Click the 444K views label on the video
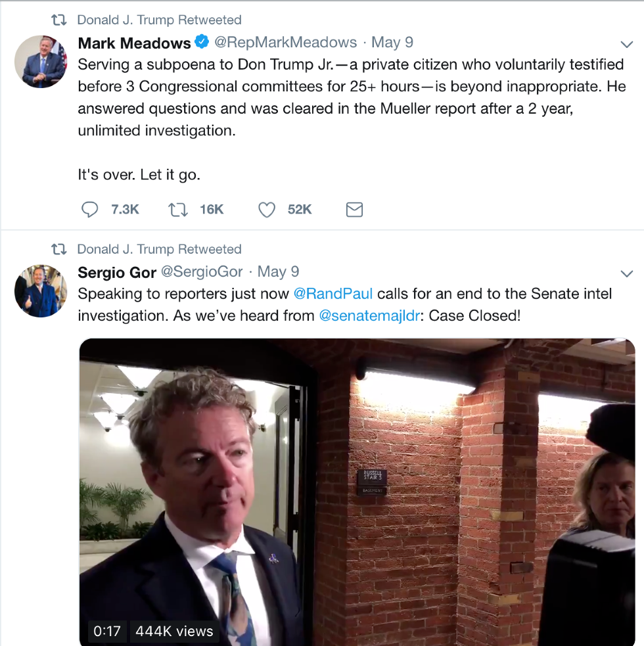 click(x=174, y=632)
